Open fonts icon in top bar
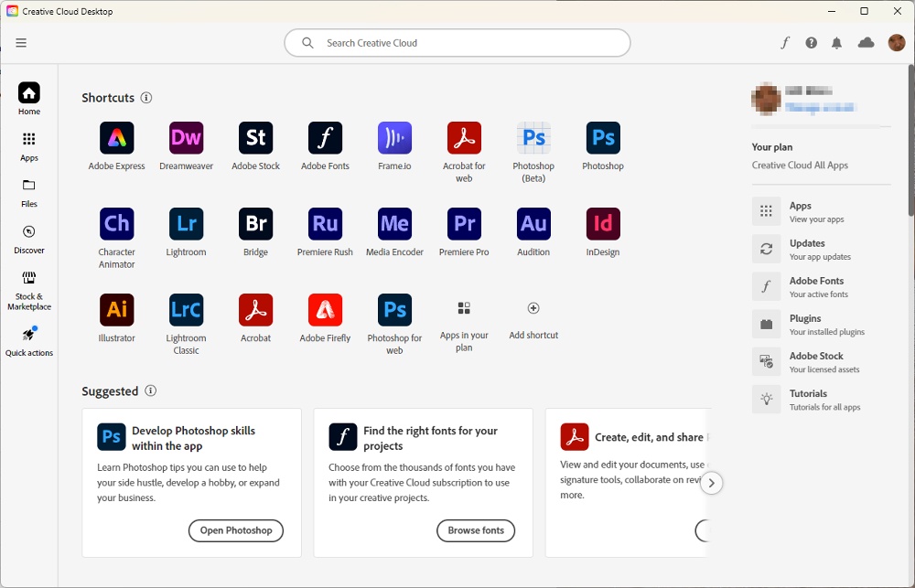This screenshot has height=588, width=915. coord(785,43)
